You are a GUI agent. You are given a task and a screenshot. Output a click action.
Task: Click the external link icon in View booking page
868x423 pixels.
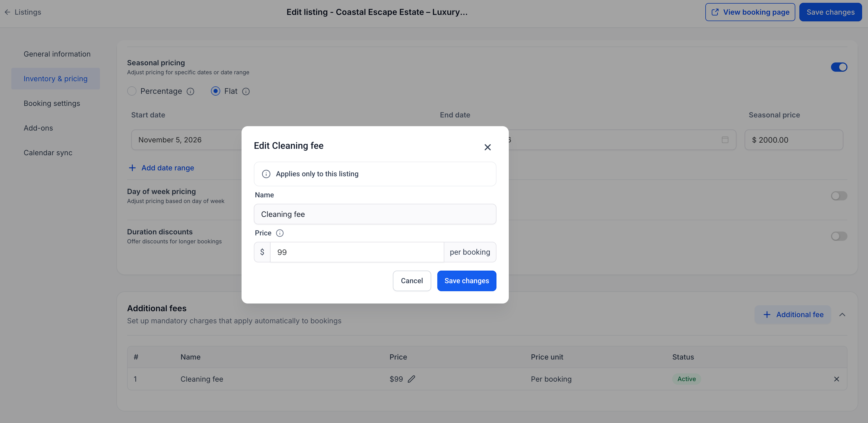[x=715, y=12]
